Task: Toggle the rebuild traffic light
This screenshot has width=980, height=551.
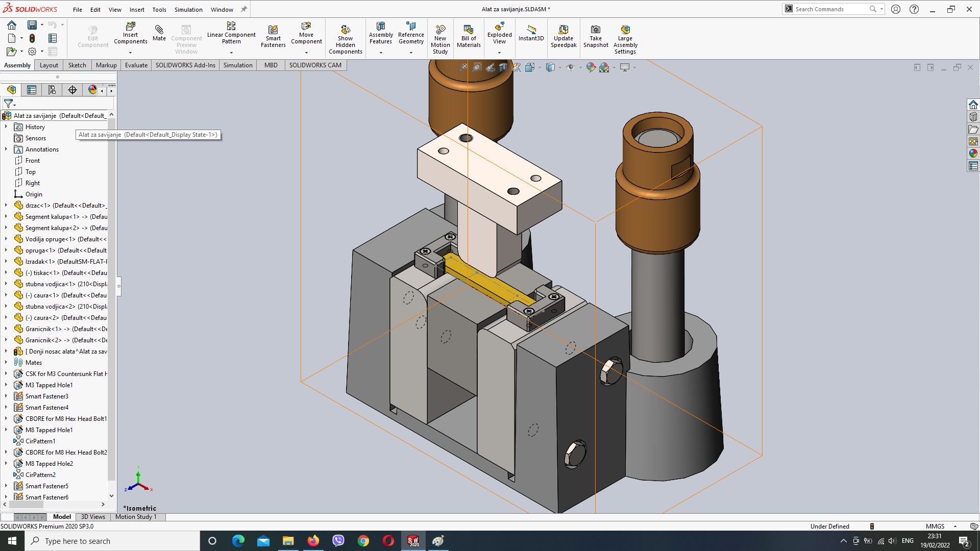Action: pos(32,38)
